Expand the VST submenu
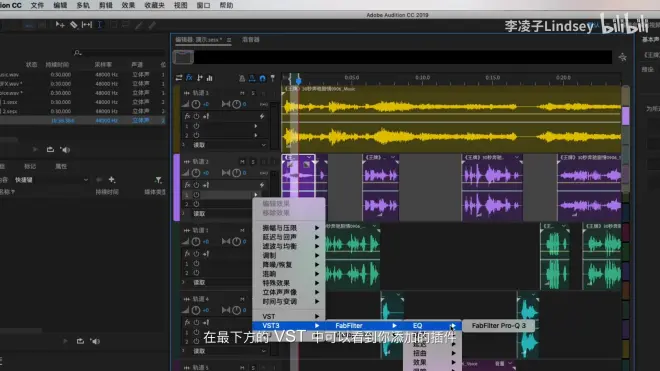660x371 pixels. click(x=289, y=316)
